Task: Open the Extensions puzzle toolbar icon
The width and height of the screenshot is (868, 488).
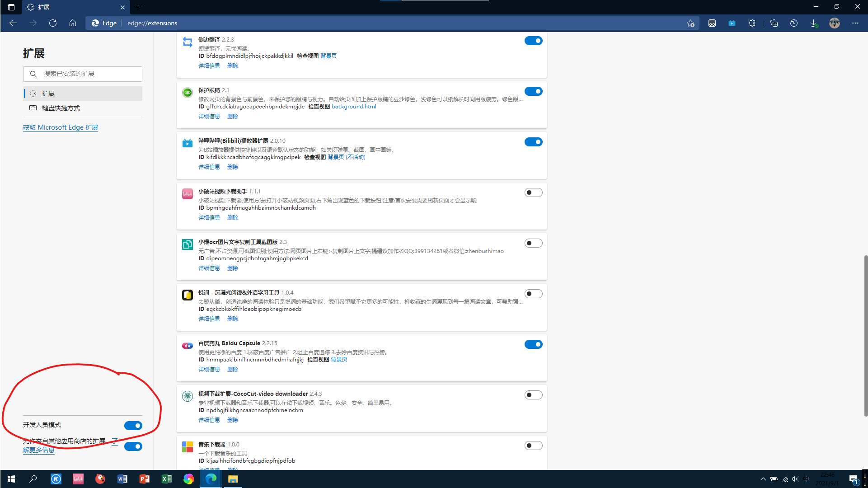Action: point(752,23)
